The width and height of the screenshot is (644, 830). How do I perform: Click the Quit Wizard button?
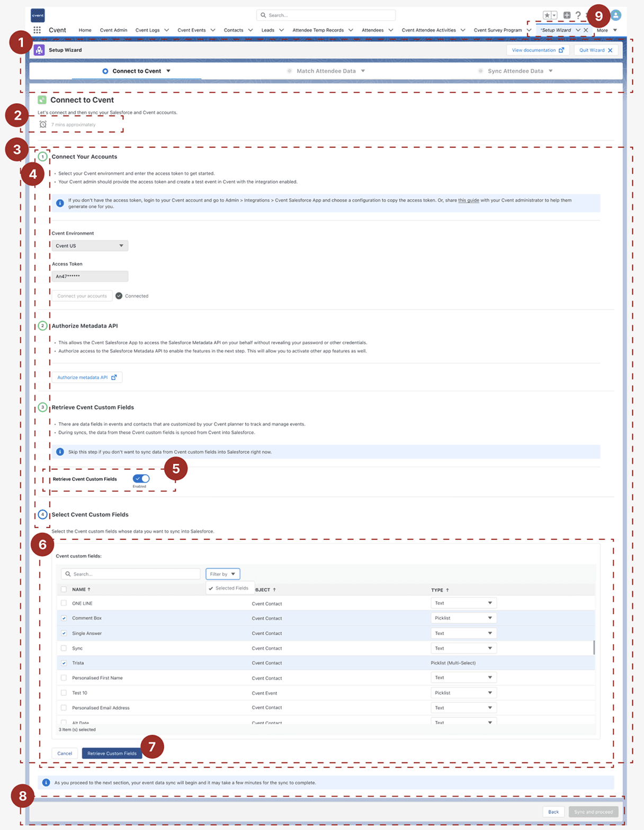pos(596,50)
